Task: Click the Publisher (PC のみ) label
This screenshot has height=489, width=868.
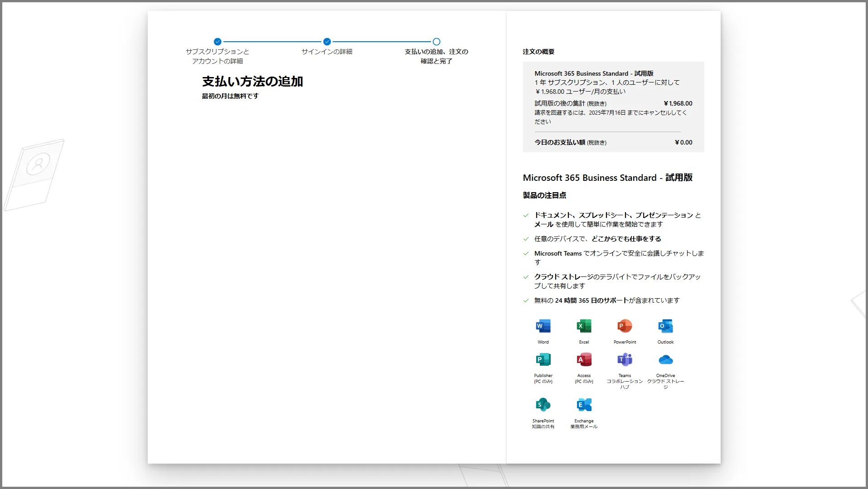Action: click(x=543, y=378)
